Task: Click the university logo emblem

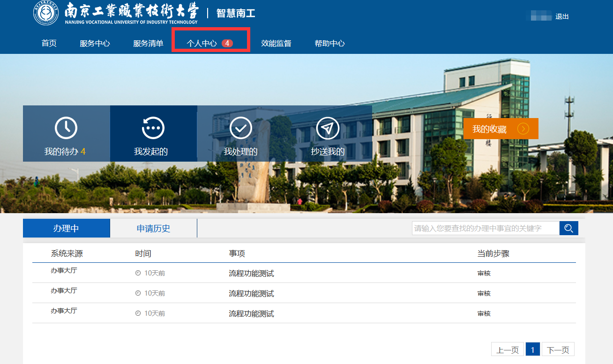Action: pos(46,14)
